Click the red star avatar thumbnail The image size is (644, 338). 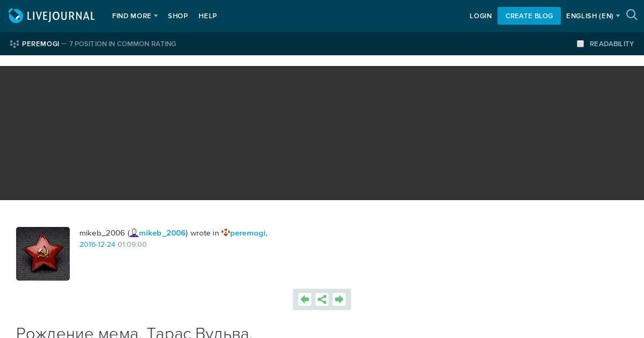click(x=43, y=254)
